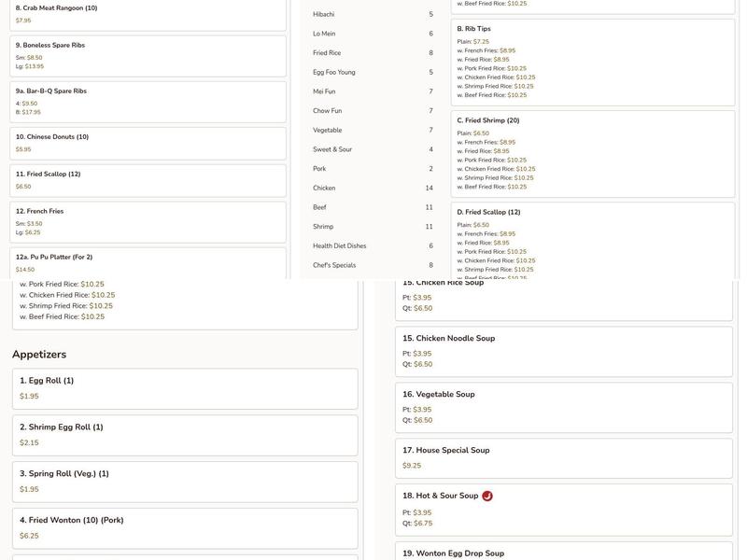Choose the 16. Vegetable Soup item
Image resolution: width=747 pixels, height=560 pixels.
click(564, 407)
